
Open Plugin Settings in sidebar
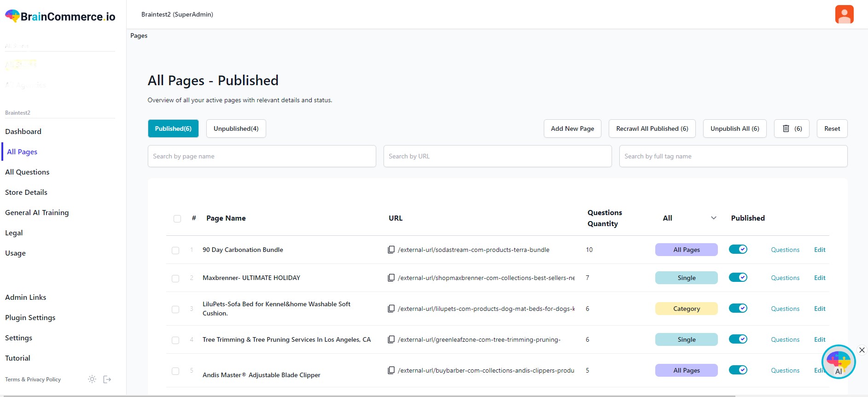tap(30, 317)
